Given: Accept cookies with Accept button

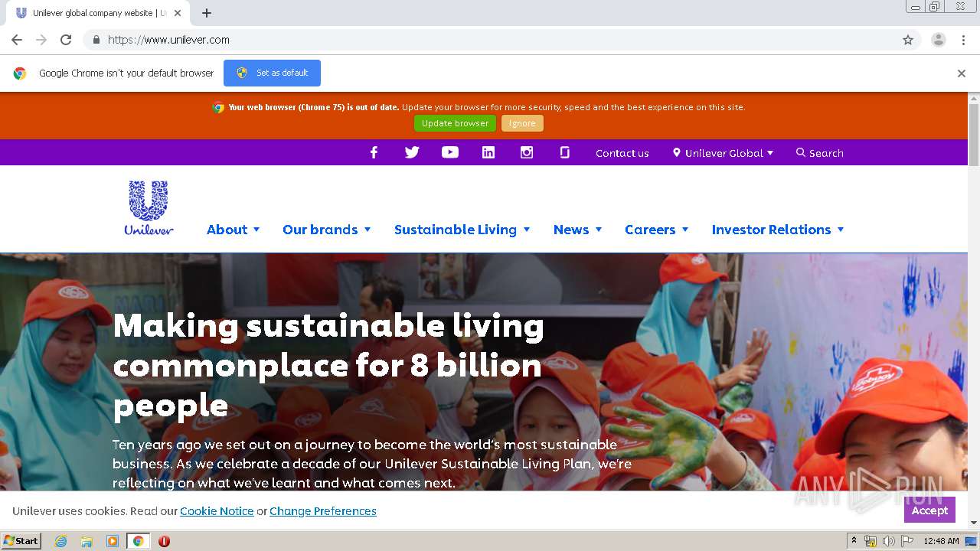Looking at the screenshot, I should point(929,510).
